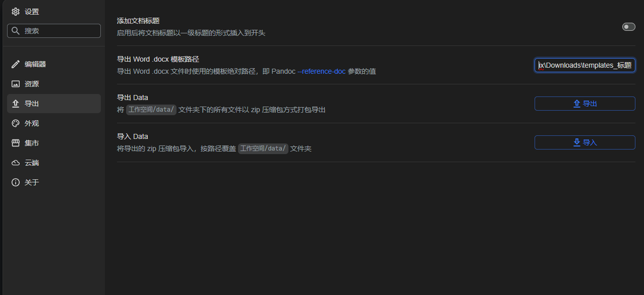The height and width of the screenshot is (295, 644).
Task: Select the magnifier icon in search box
Action: 16,30
